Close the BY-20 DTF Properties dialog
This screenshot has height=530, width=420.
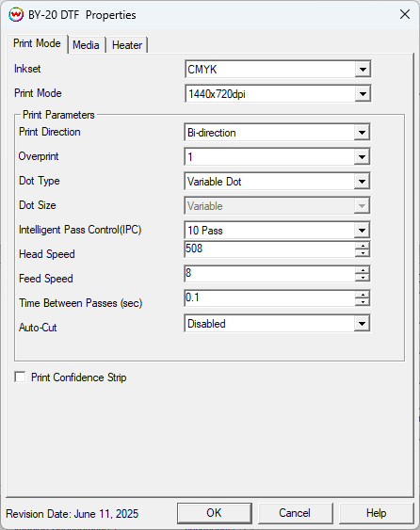click(x=404, y=14)
